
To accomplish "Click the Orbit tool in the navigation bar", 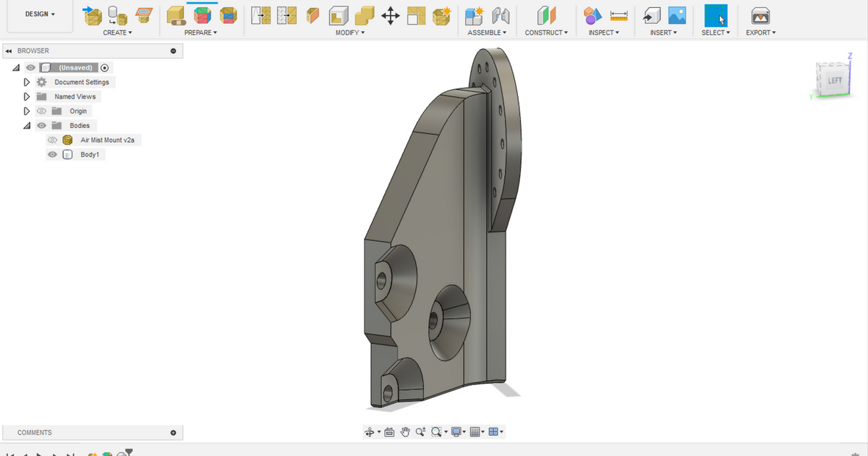I will coord(370,431).
